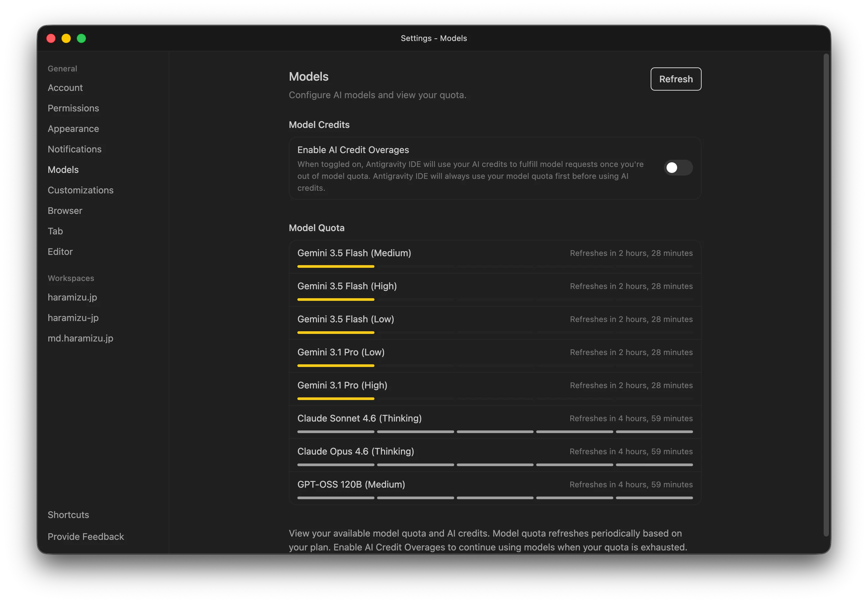
Task: Click the Gemini 3.5 Flash (High) label
Action: click(347, 286)
